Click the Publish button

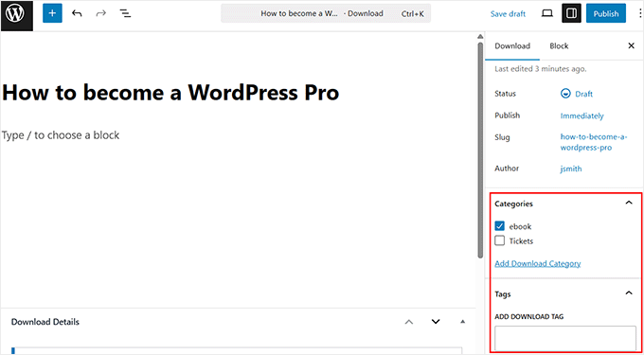[x=606, y=13]
